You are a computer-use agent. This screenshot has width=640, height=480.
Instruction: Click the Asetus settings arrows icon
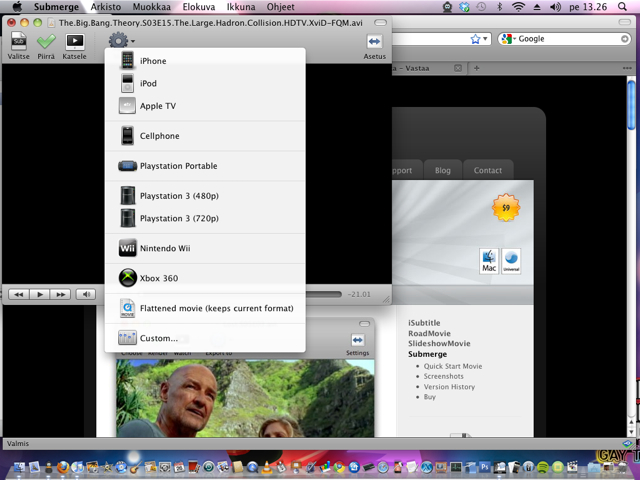point(374,42)
